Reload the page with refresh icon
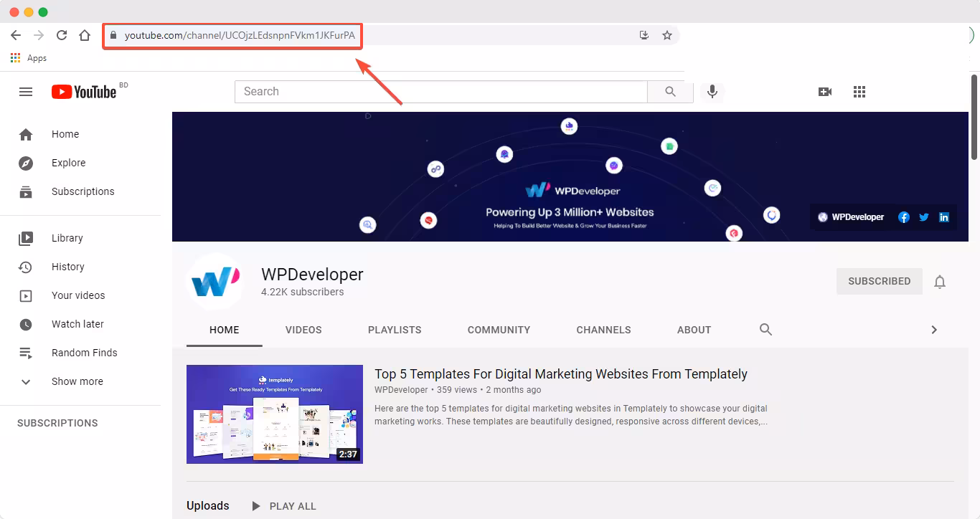The image size is (980, 519). pos(62,35)
